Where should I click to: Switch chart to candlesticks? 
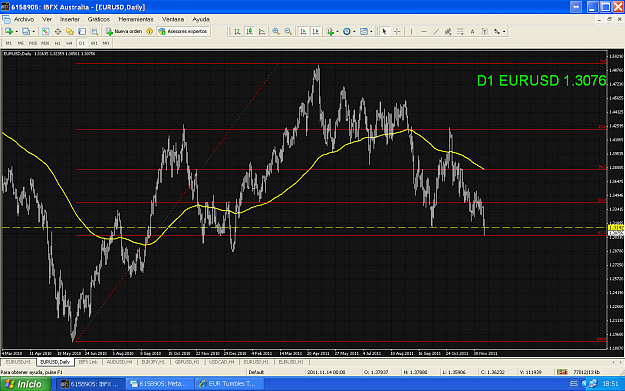pyautogui.click(x=250, y=31)
